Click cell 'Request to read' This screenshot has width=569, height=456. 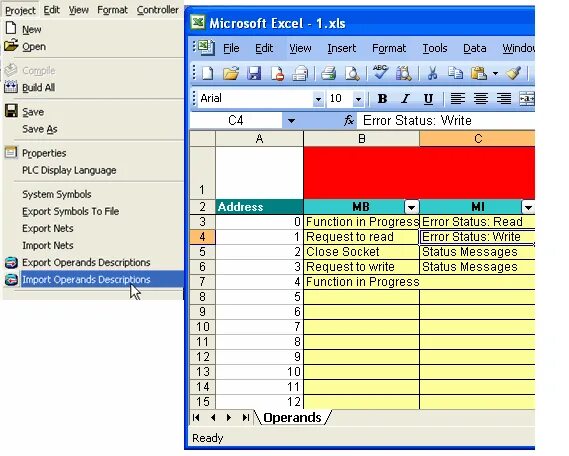click(x=361, y=237)
